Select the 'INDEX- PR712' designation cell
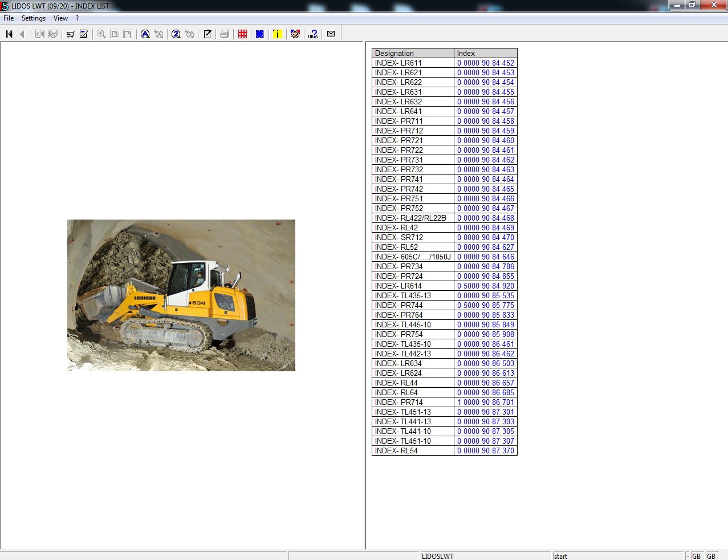This screenshot has width=728, height=560. point(413,131)
